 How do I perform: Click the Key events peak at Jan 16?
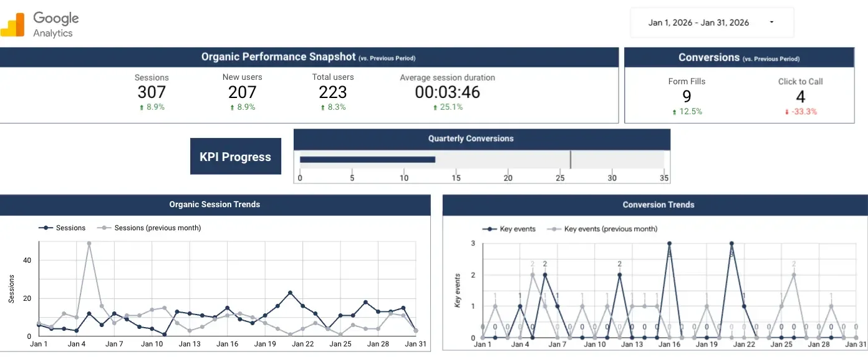tap(669, 243)
